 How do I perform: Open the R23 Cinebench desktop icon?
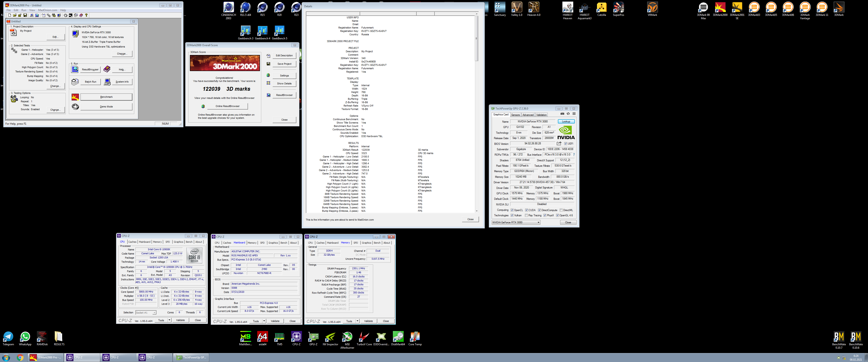pos(296,9)
